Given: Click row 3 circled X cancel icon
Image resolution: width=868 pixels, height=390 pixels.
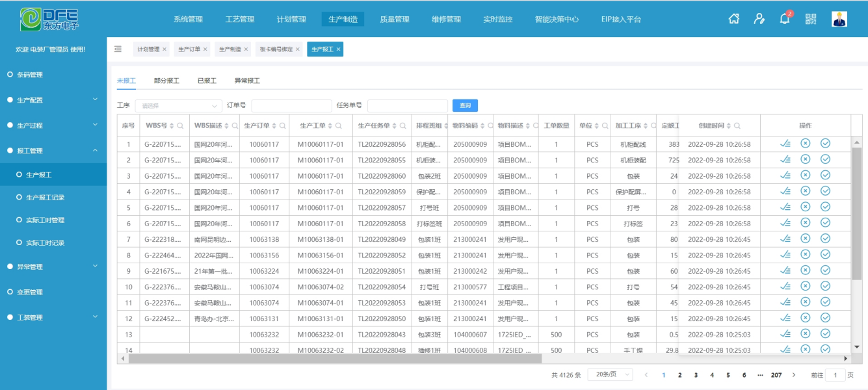Looking at the screenshot, I should pyautogui.click(x=805, y=175).
